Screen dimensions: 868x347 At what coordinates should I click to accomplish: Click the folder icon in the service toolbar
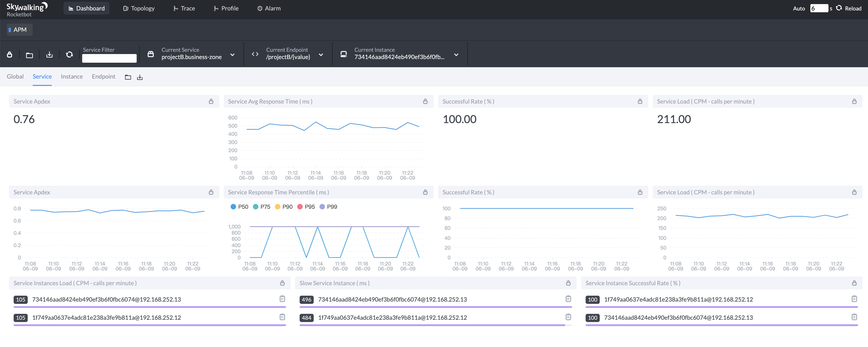29,55
